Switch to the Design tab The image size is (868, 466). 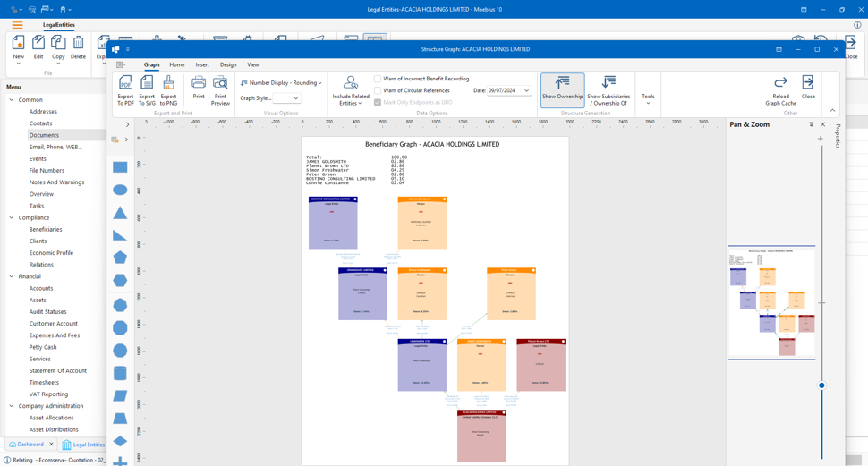228,64
